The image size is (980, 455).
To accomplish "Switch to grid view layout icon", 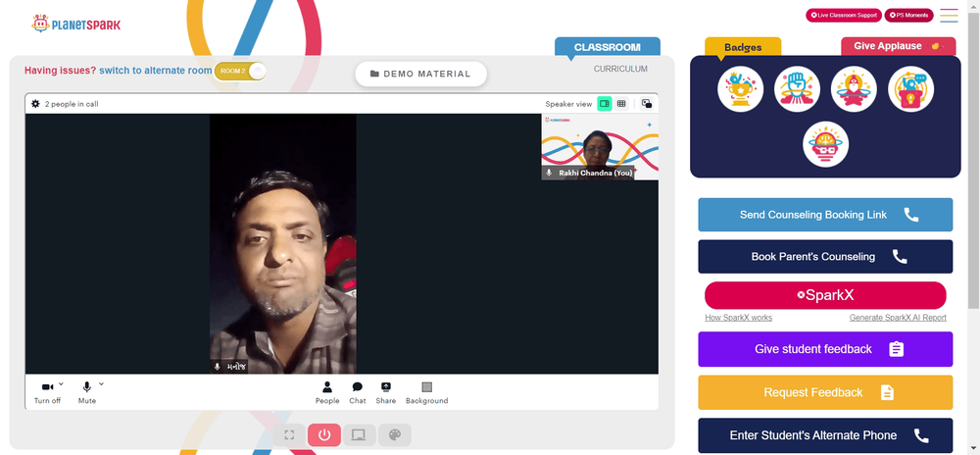I will click(x=621, y=104).
